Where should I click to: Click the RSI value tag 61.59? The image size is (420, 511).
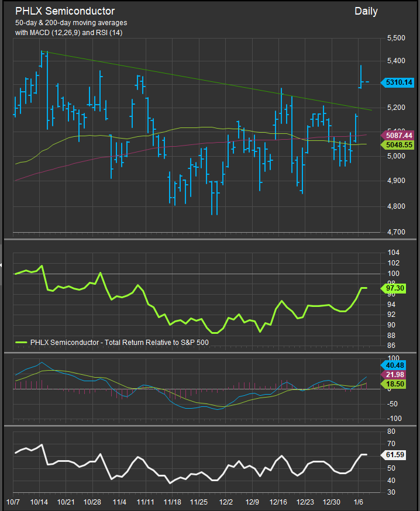393,455
